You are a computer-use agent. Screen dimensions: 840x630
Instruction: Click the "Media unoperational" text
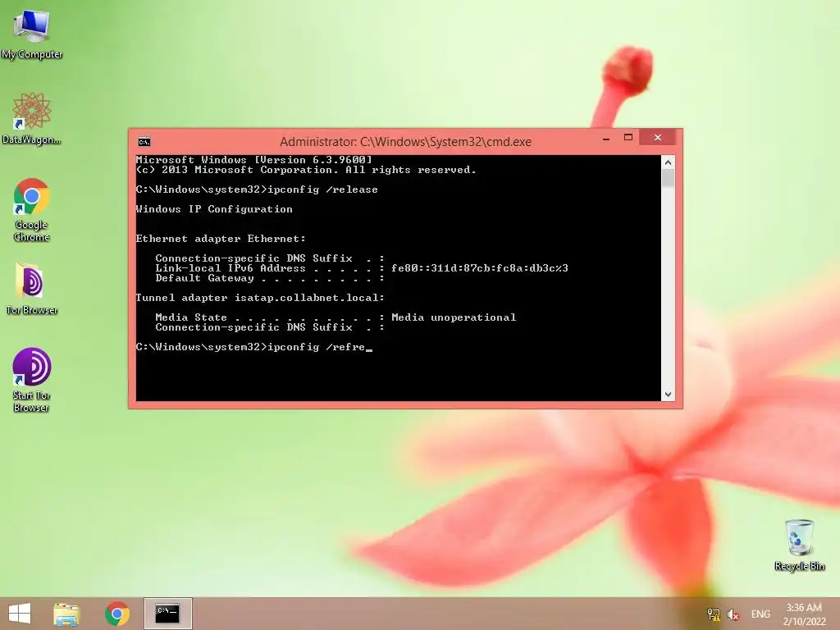[454, 317]
